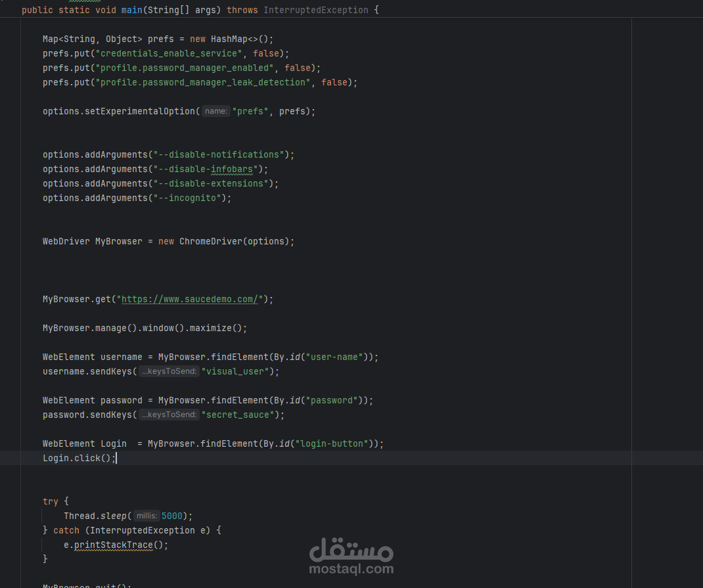Screen dimensions: 703x588
Task: Click the name: inlay hint in setExperimentalOption
Action: [216, 111]
